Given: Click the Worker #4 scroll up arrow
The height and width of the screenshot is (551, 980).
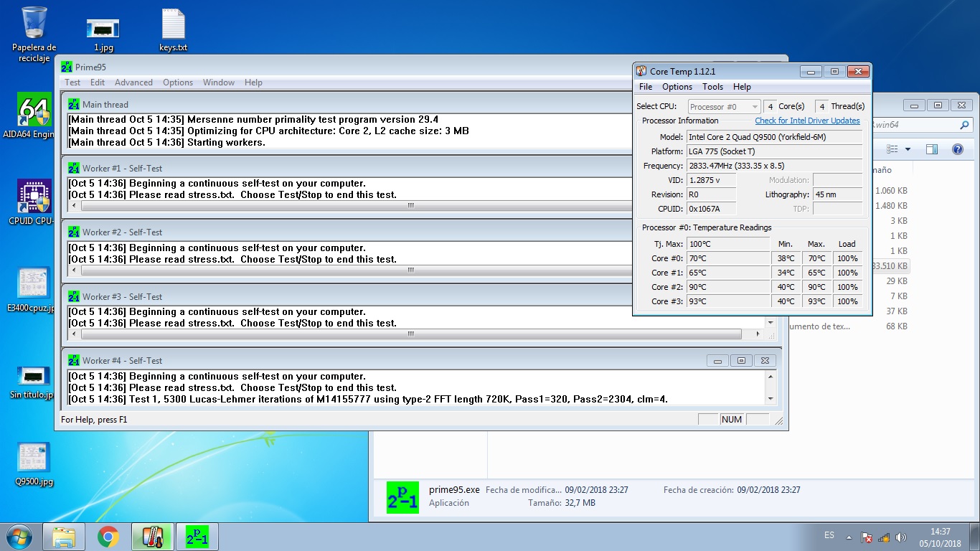Looking at the screenshot, I should (x=771, y=377).
